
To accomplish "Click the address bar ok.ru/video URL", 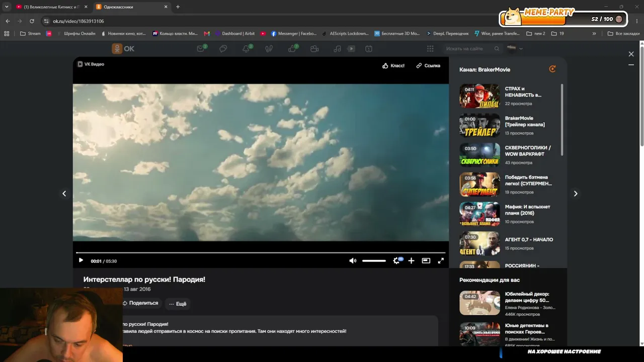I will pyautogui.click(x=78, y=21).
